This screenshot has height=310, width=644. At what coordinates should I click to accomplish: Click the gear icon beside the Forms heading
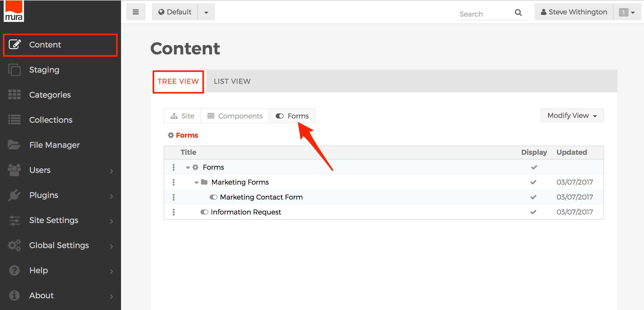tap(171, 135)
